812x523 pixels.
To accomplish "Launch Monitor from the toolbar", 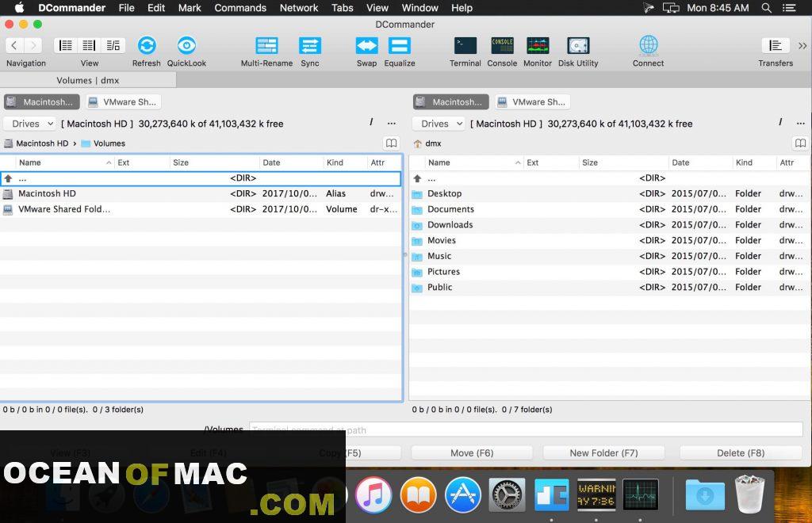I will [x=538, y=45].
